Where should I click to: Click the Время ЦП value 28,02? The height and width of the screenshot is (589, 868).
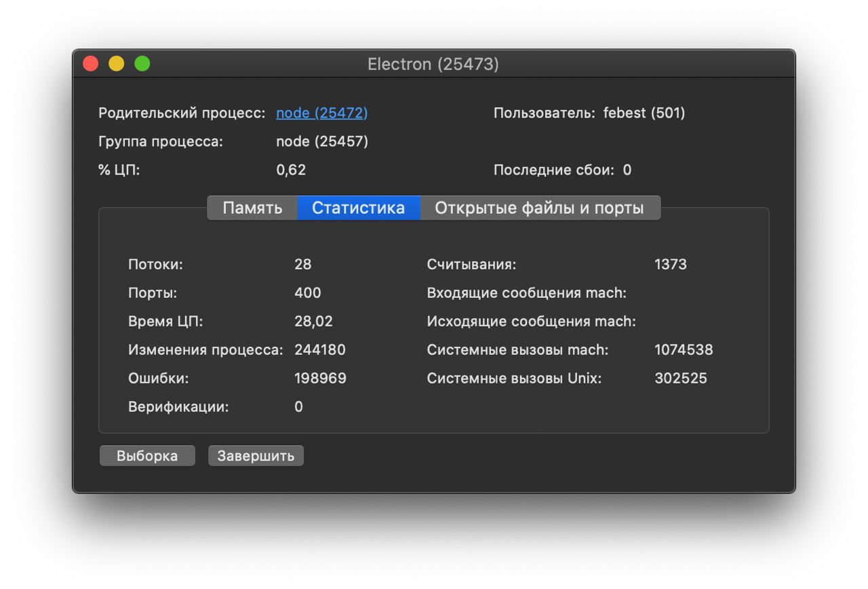click(x=313, y=322)
